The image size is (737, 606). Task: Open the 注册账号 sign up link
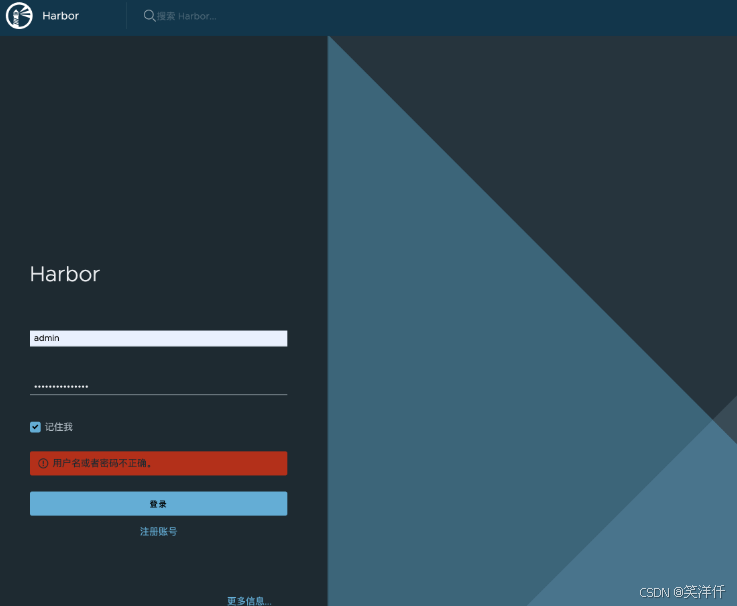[158, 531]
